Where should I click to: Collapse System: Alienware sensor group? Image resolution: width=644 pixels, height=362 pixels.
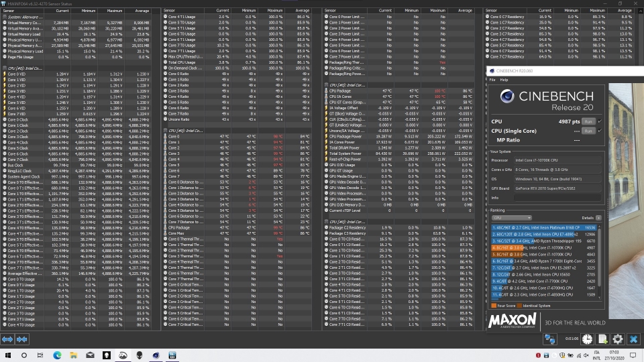click(5, 17)
